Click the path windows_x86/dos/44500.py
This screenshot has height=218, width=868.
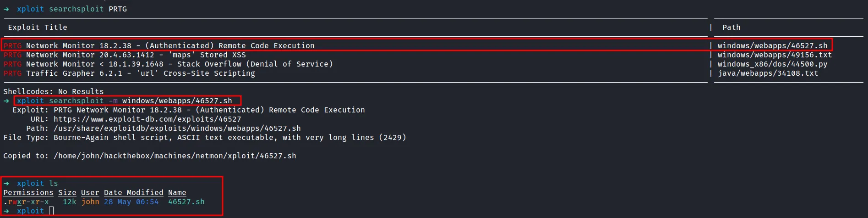[772, 64]
